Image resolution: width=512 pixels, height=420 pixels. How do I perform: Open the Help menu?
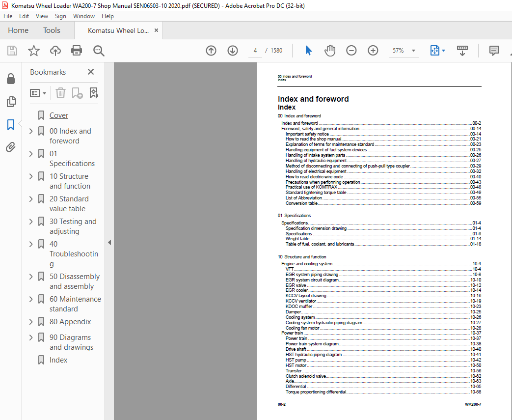point(108,16)
